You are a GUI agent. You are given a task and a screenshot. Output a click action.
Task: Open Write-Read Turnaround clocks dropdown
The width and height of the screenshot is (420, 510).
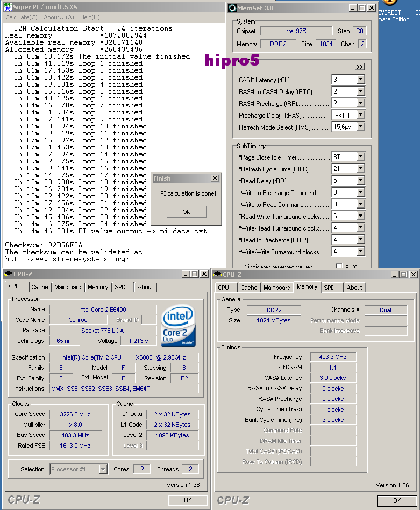click(x=360, y=228)
